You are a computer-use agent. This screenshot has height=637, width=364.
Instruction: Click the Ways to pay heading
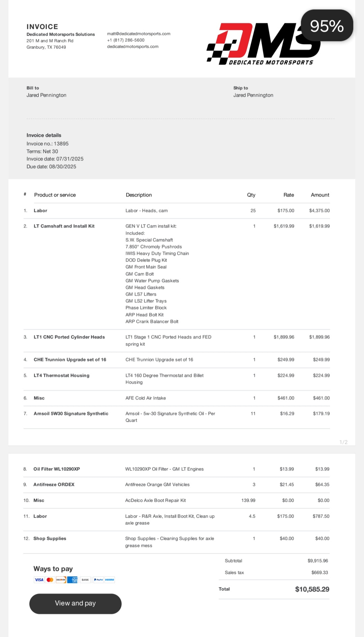53,569
